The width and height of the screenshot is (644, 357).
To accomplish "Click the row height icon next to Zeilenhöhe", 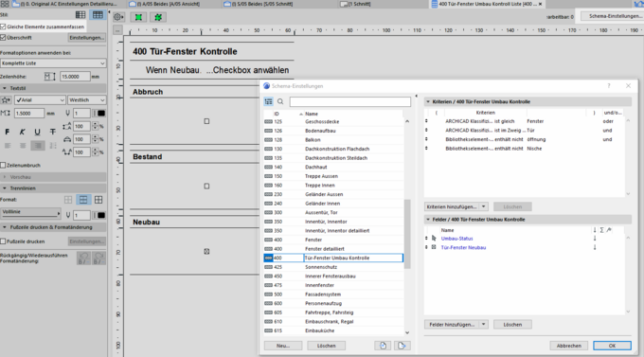I will click(x=49, y=77).
